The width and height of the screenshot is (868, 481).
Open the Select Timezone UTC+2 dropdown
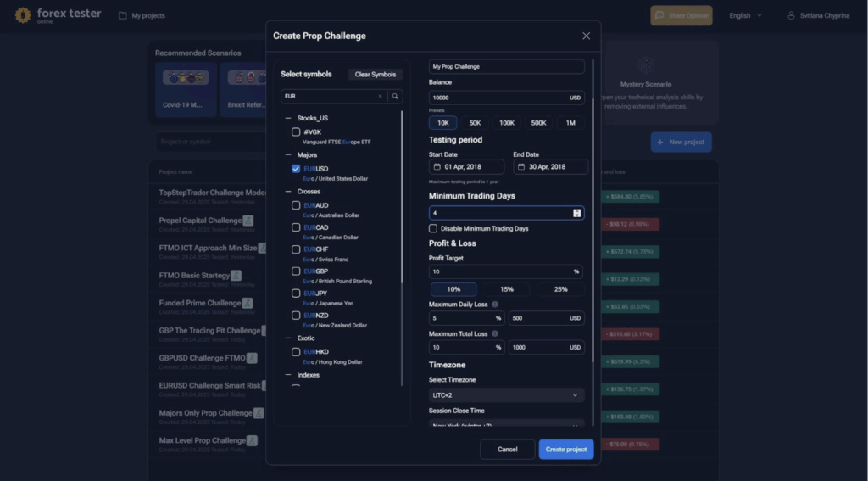click(x=507, y=395)
